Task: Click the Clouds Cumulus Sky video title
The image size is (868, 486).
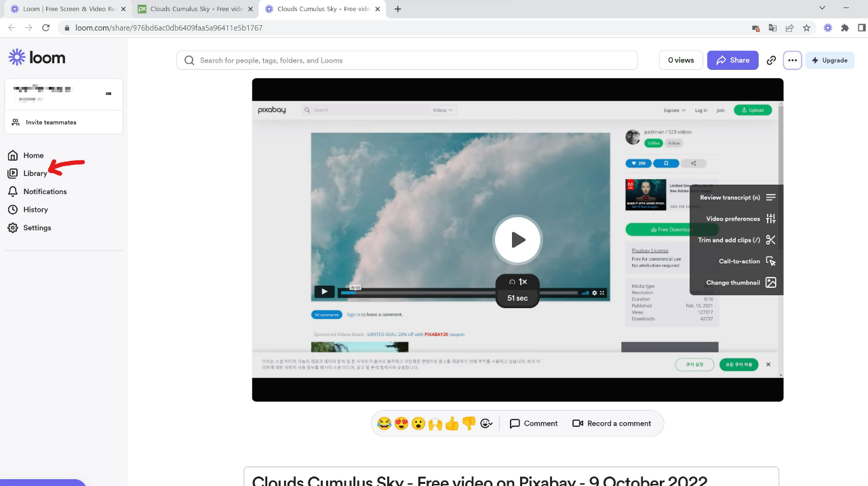Action: click(479, 481)
